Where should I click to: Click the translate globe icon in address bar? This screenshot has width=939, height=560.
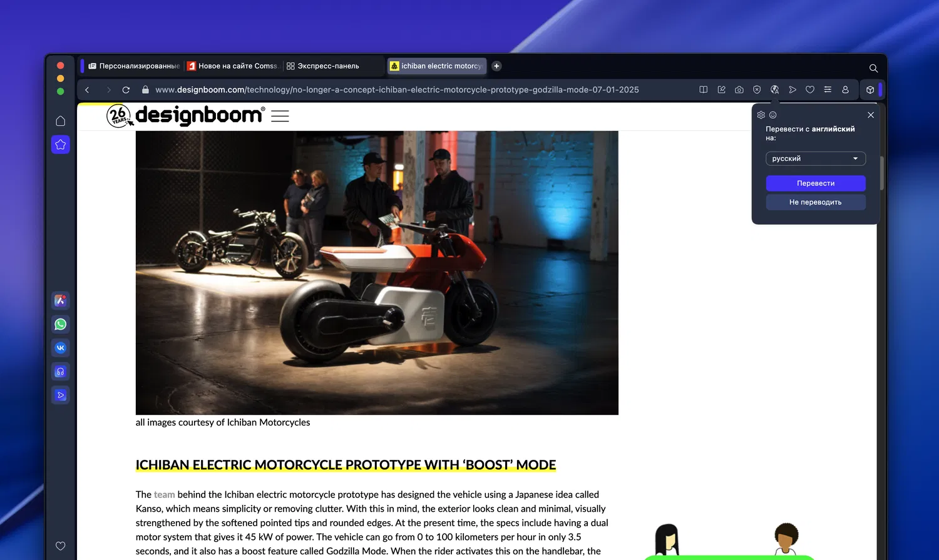point(775,90)
